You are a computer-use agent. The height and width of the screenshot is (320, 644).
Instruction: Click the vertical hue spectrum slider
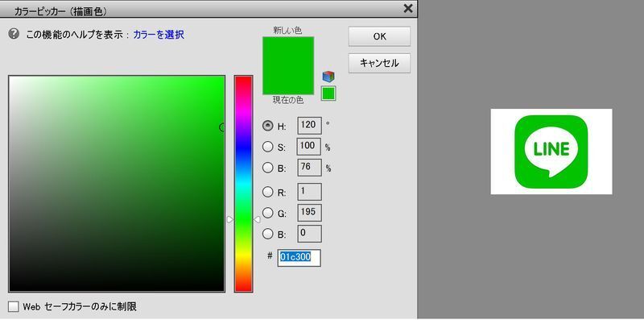pyautogui.click(x=244, y=184)
